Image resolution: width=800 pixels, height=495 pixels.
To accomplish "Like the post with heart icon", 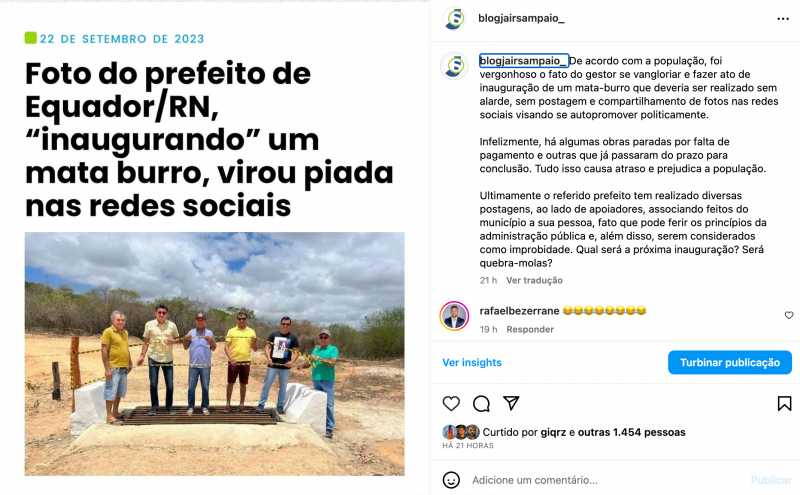I will [451, 404].
